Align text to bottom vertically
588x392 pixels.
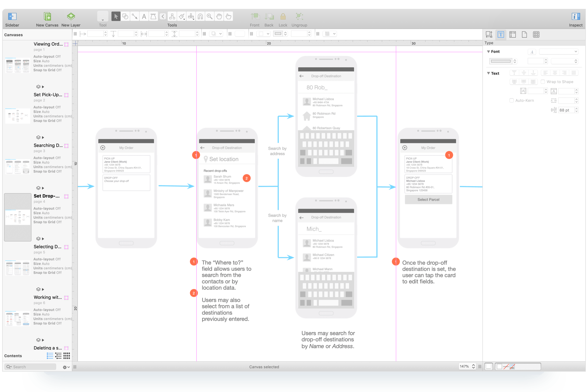tap(533, 73)
